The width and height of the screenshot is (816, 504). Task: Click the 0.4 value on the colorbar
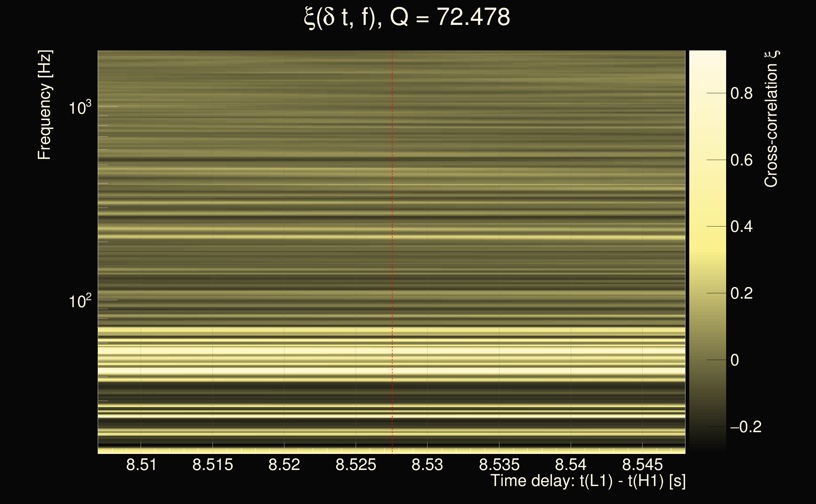[x=741, y=227]
